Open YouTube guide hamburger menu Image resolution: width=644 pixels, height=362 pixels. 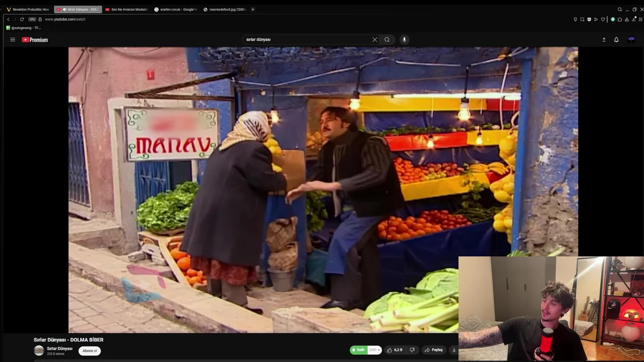pyautogui.click(x=13, y=40)
